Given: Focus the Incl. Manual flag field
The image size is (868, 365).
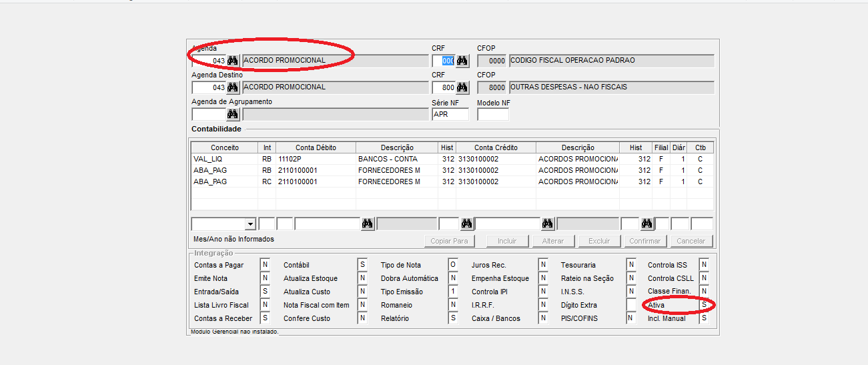Looking at the screenshot, I should (704, 318).
